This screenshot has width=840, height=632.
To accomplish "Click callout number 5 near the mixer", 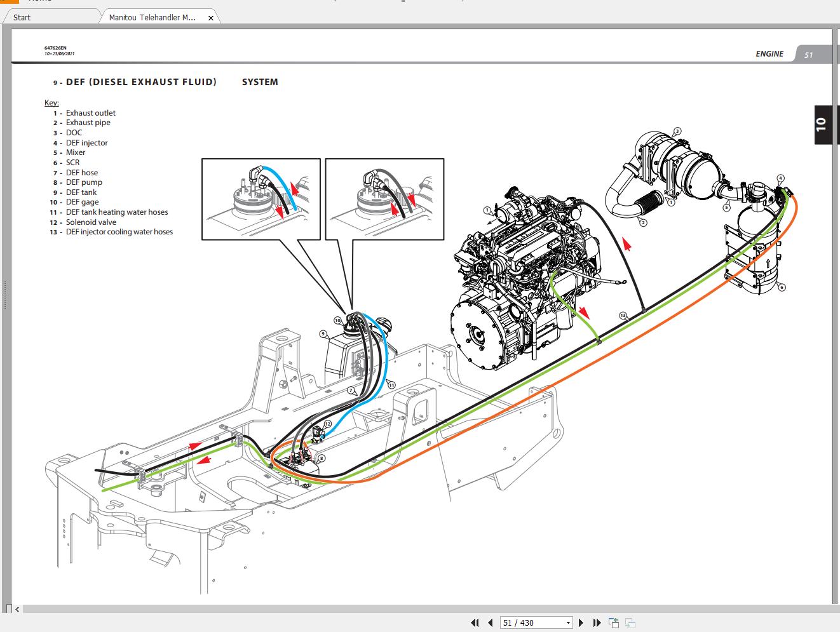I will pos(726,206).
